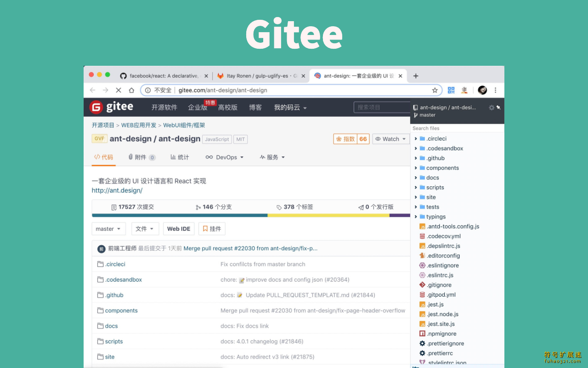Viewport: 588px width, 368px height.
Task: Click the browser back arrow
Action: [x=92, y=90]
